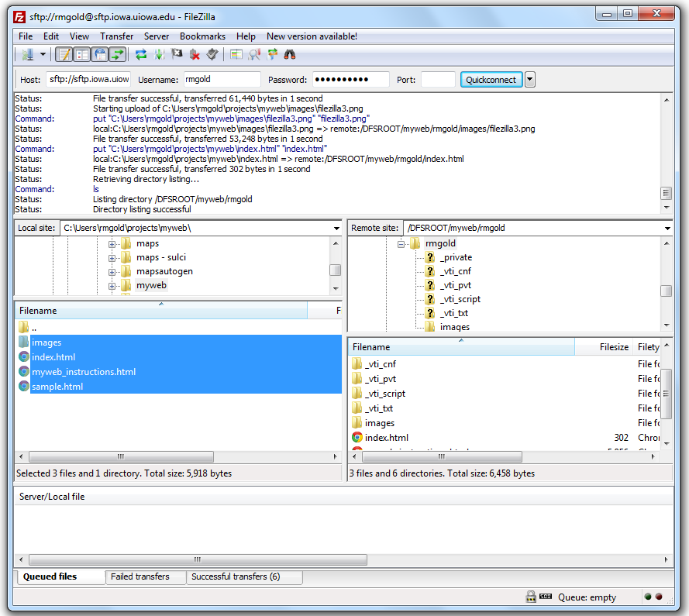Open the File menu

point(26,36)
